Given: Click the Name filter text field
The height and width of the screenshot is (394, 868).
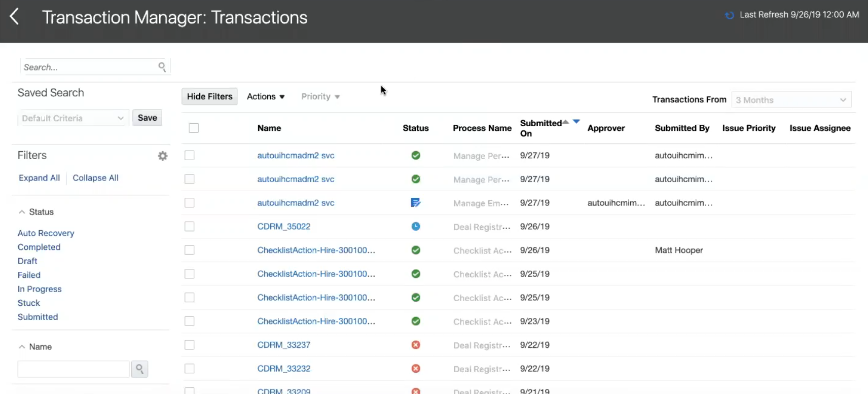Looking at the screenshot, I should [x=74, y=369].
